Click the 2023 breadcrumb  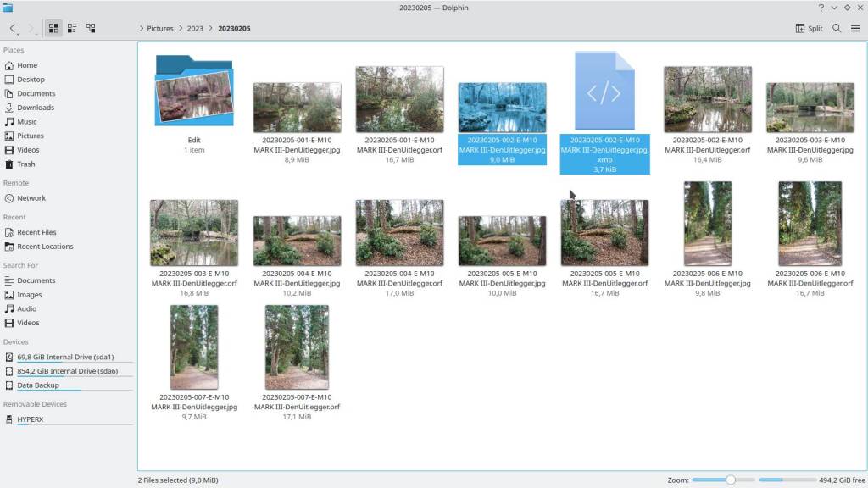[x=195, y=28]
